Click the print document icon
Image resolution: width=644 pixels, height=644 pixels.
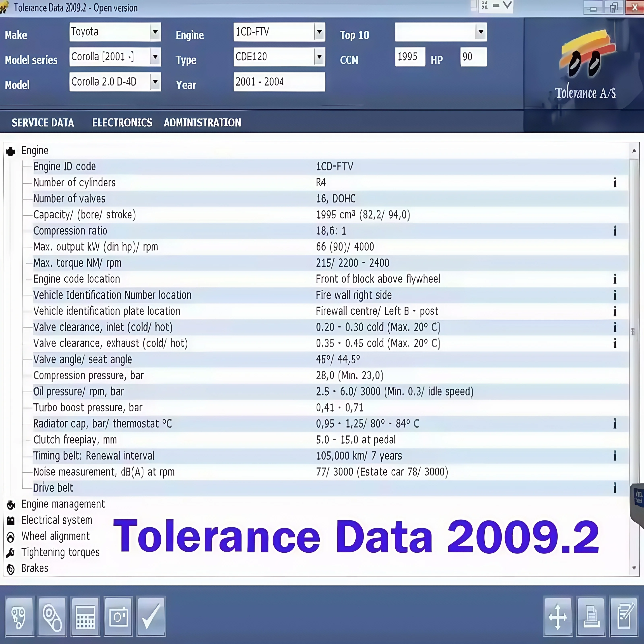tap(591, 616)
